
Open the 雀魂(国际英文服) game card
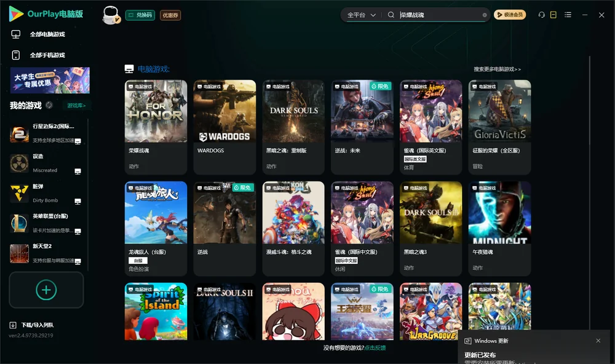point(430,127)
